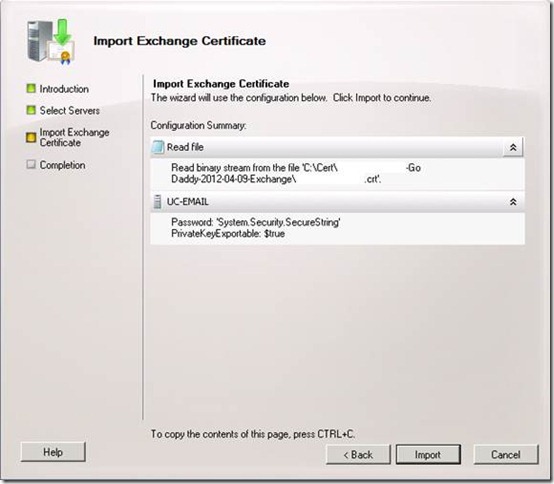Click the Read file header label
554x484 pixels.
pos(185,147)
